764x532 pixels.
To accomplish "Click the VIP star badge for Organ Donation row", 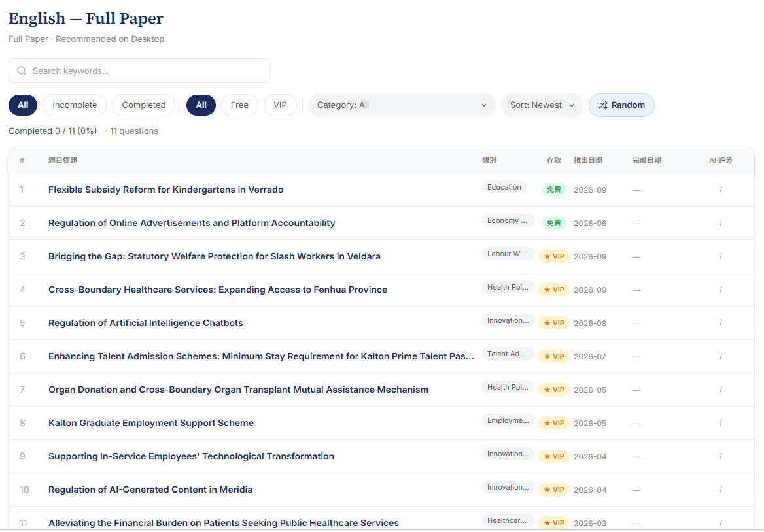I will tap(554, 390).
